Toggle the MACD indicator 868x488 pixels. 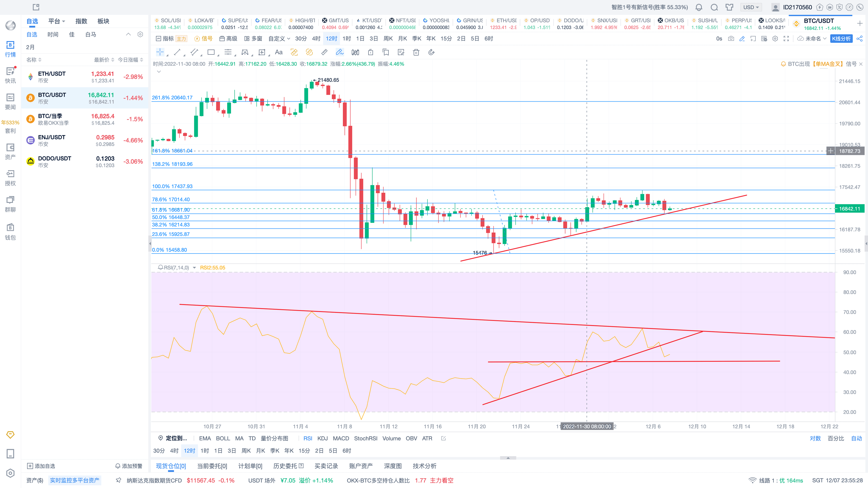tap(341, 439)
